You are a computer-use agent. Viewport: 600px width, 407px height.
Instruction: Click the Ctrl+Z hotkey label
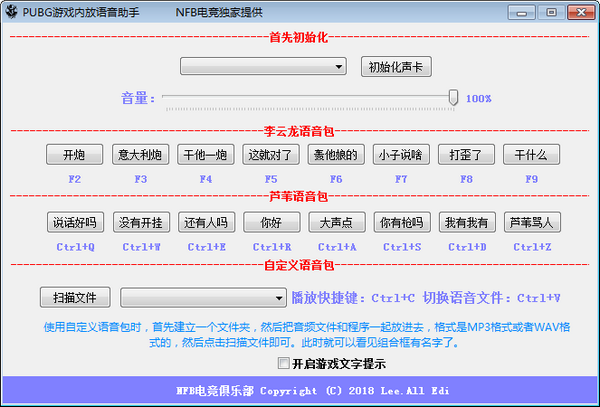click(x=532, y=247)
